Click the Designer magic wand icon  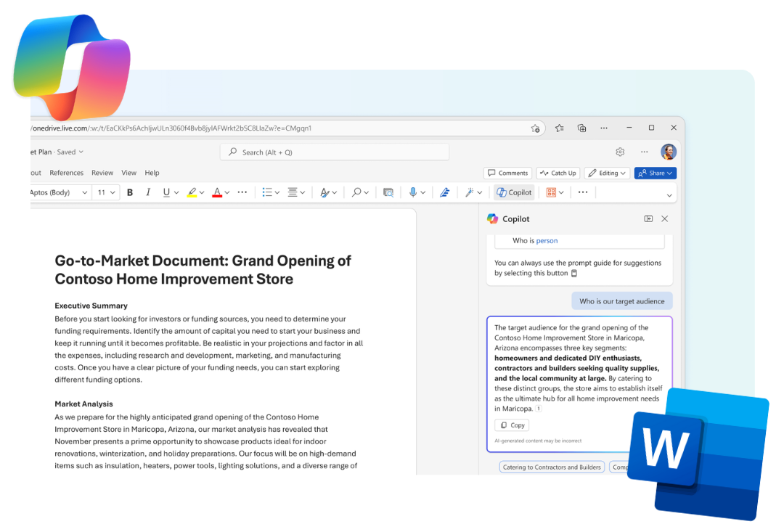470,192
